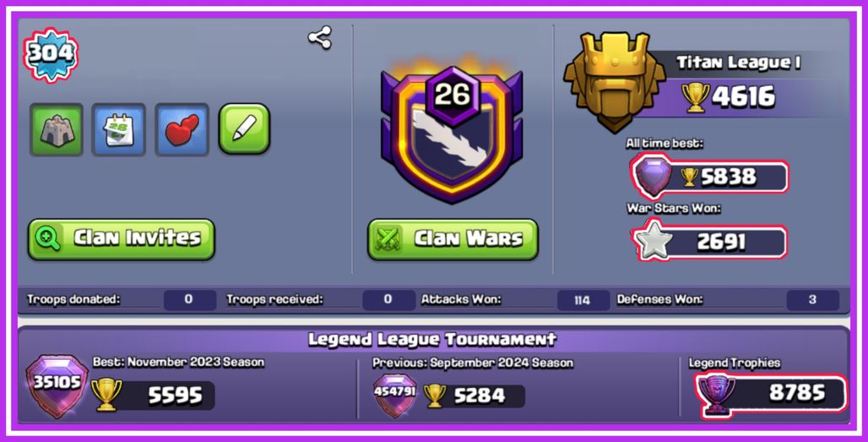Open the clan castle icon button
868x442 pixels.
(x=57, y=129)
